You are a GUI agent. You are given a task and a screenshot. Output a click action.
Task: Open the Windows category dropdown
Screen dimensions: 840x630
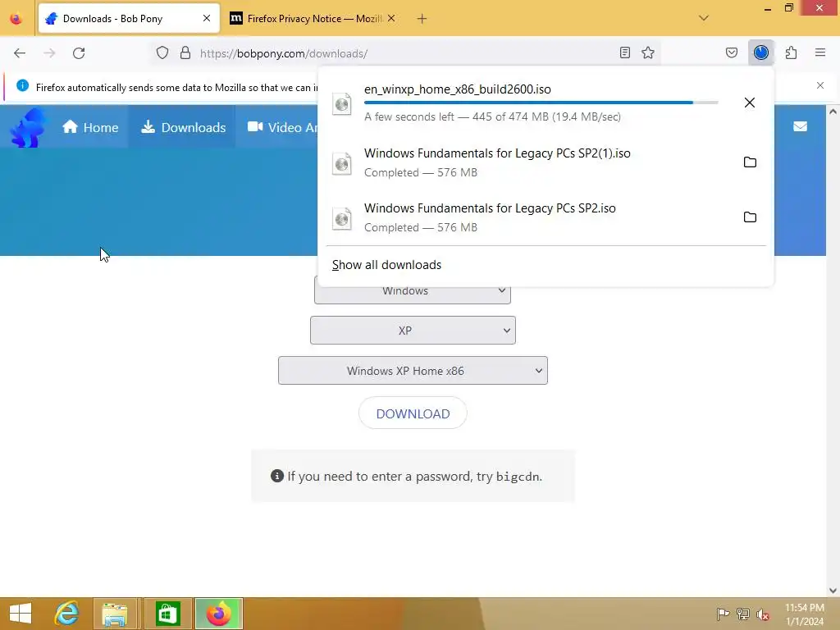pos(413,291)
